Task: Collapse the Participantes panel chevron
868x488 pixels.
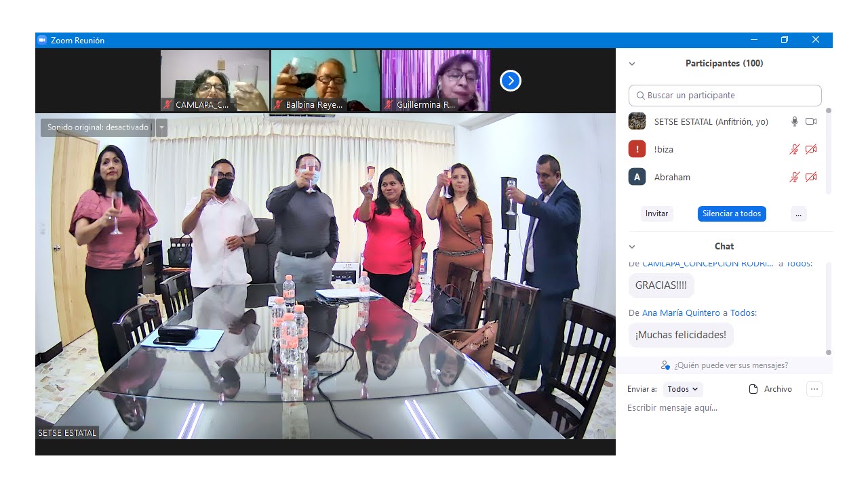Action: pos(632,64)
